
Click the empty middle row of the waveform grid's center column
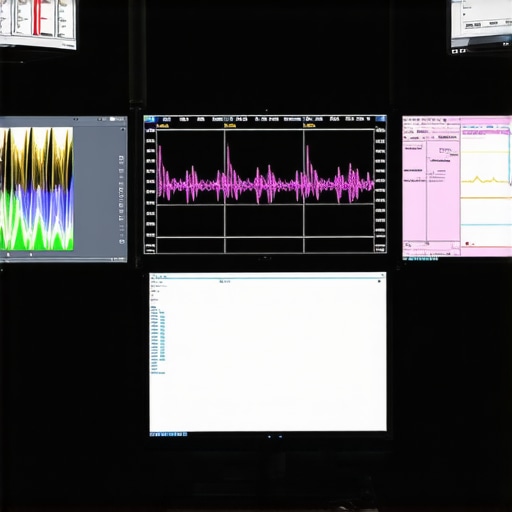[264, 221]
